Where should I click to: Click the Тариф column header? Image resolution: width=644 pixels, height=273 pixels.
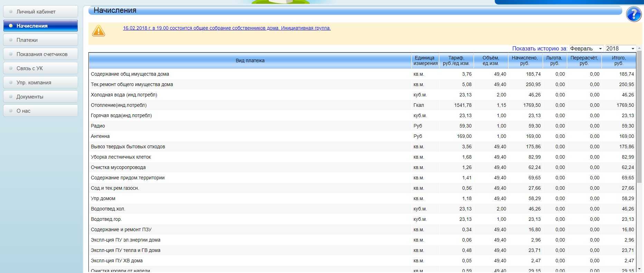click(x=456, y=61)
